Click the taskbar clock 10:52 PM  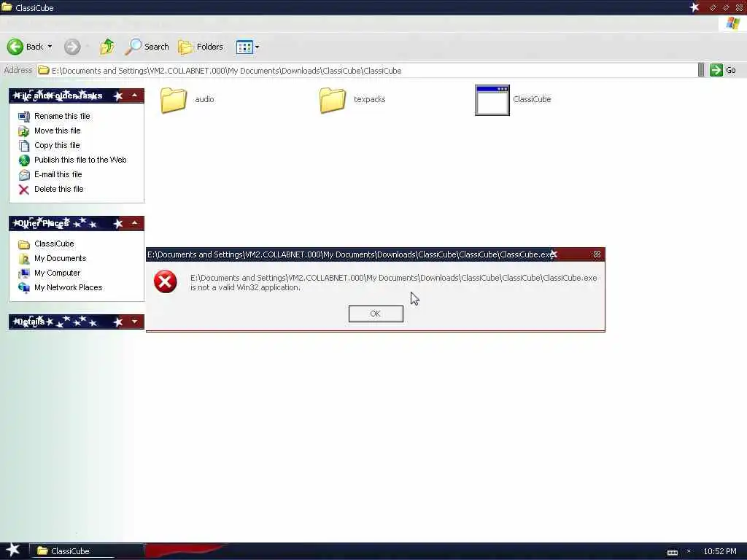tap(720, 551)
